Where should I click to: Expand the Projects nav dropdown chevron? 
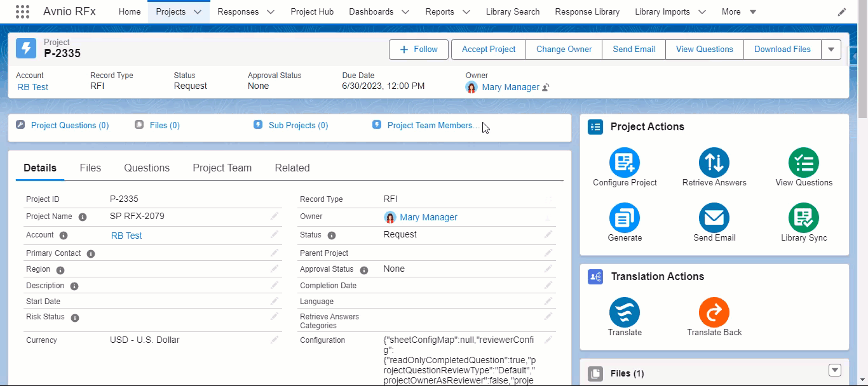pos(198,12)
